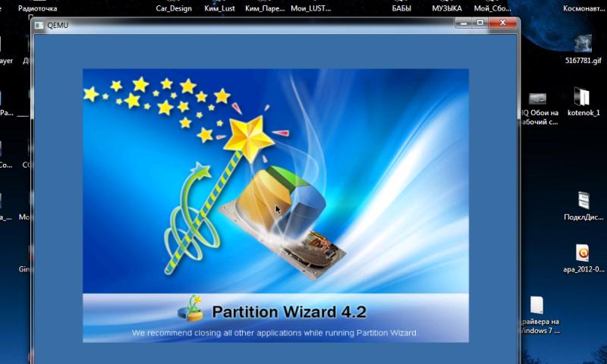Select the Ким_Lust desktop item
The width and height of the screenshot is (607, 364).
pos(220,8)
